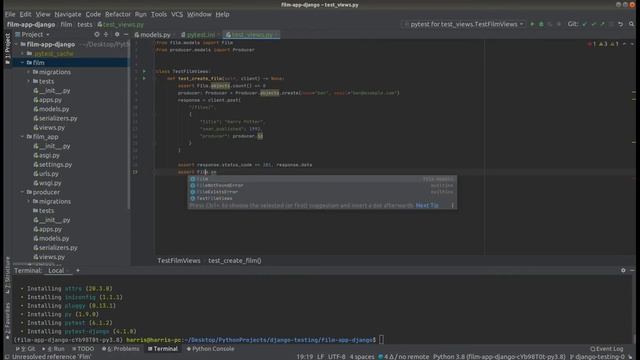This screenshot has height=360, width=640.
Task: Open the Navigate menu
Action: tap(68, 14)
